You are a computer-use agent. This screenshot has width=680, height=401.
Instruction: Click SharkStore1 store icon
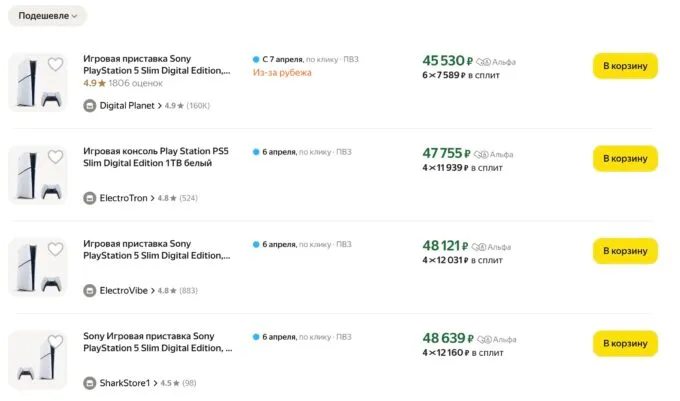[x=90, y=382]
